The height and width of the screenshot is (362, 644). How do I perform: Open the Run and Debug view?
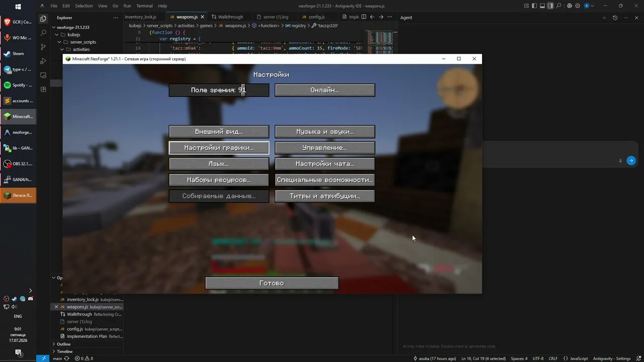pos(43,61)
